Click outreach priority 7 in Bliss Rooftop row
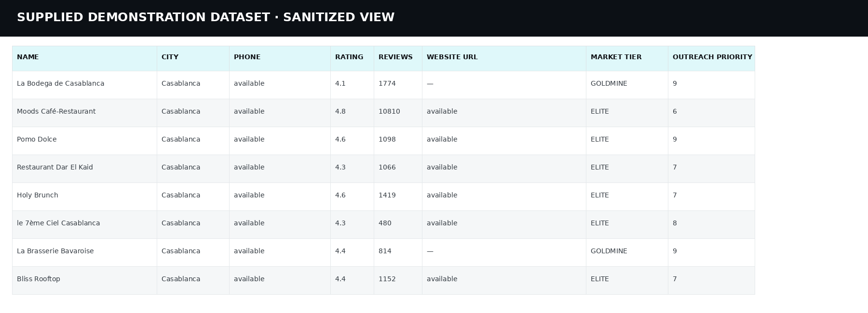 (675, 279)
